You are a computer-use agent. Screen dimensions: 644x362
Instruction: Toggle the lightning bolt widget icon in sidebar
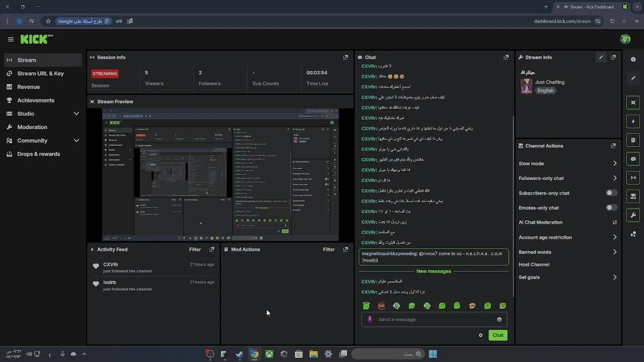click(x=633, y=121)
